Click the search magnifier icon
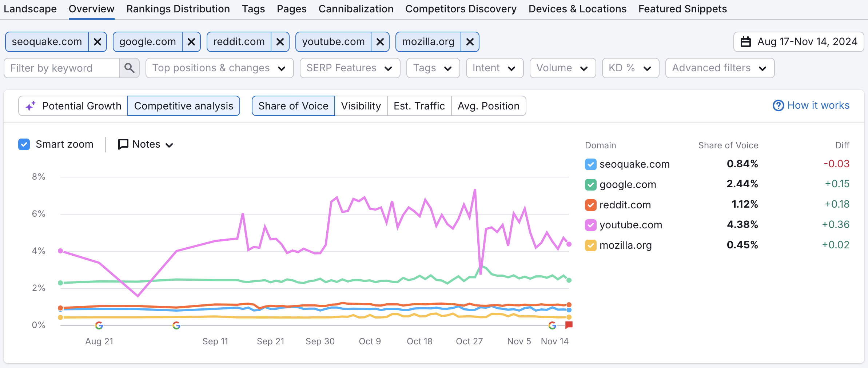868x368 pixels. click(130, 68)
